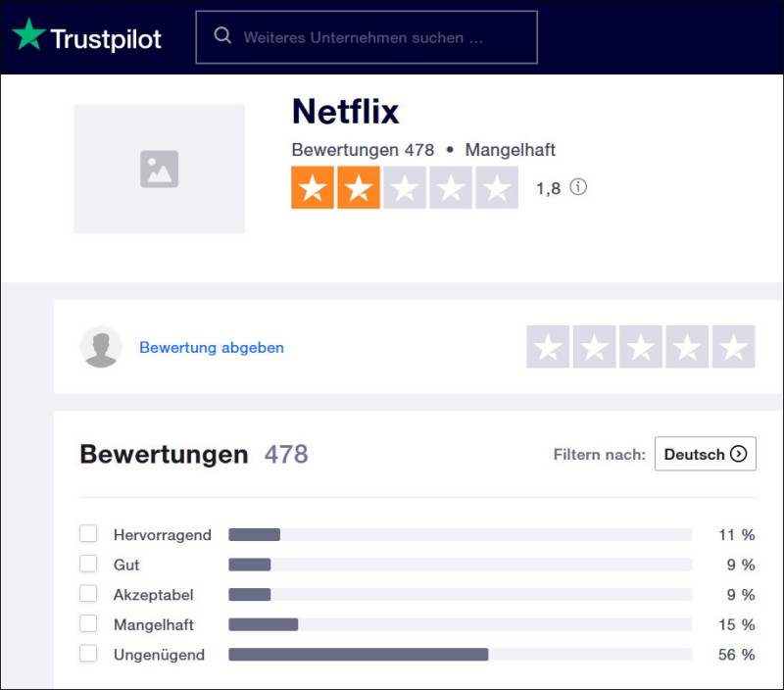Click the Mangelhaft 15 % bar
This screenshot has width=784, height=690.
461,624
